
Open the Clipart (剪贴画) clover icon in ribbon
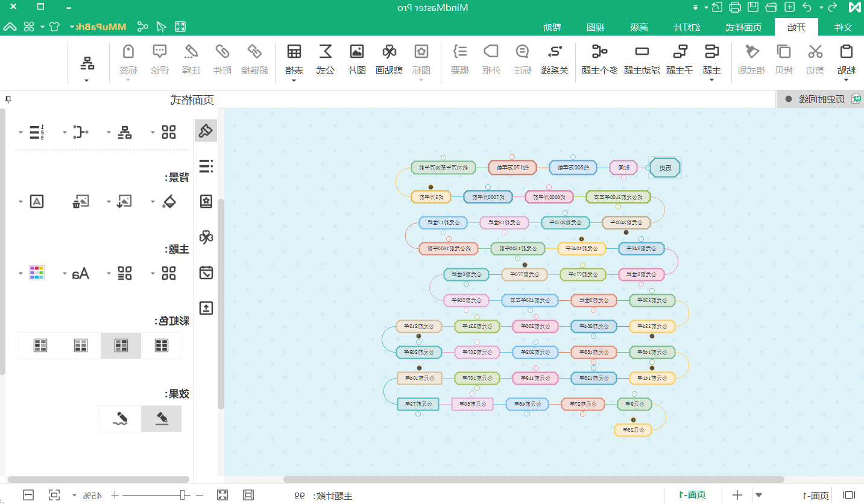click(x=389, y=52)
